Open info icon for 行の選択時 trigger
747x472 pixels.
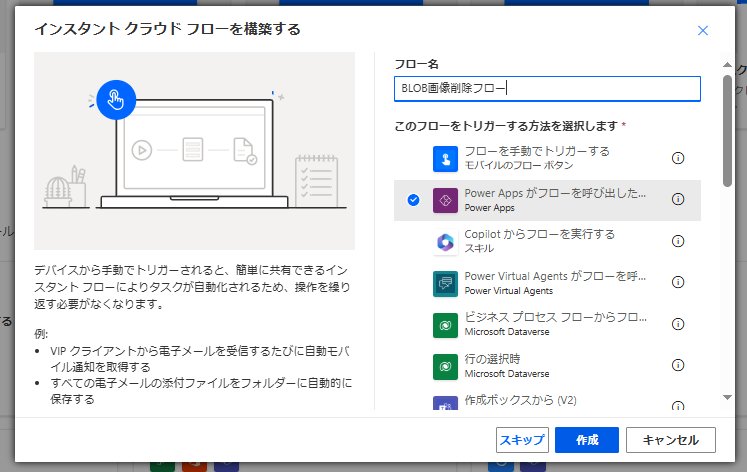[x=677, y=365]
